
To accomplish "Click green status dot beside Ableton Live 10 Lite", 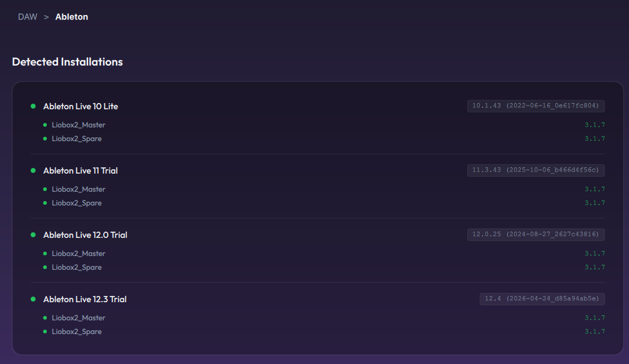I will [33, 106].
